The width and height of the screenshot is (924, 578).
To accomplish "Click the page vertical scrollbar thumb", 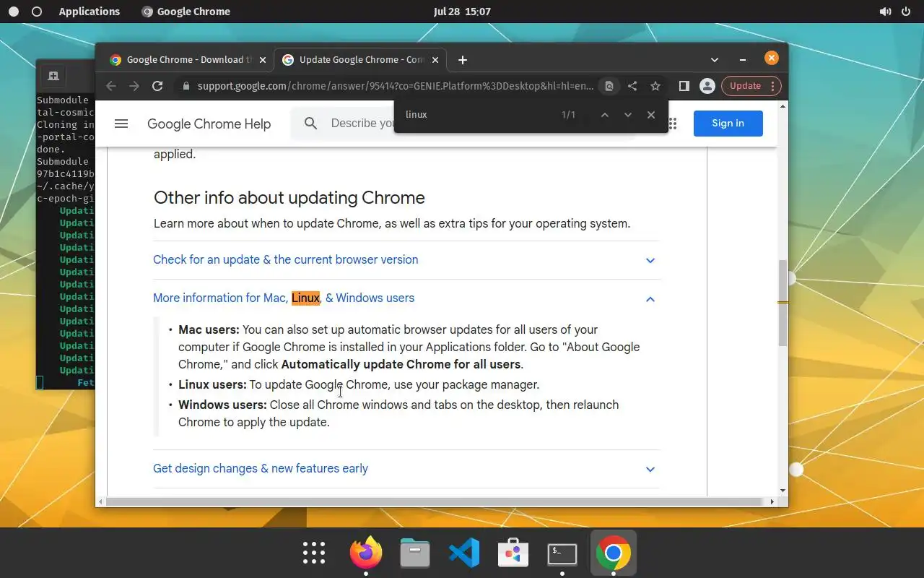I will (783, 302).
